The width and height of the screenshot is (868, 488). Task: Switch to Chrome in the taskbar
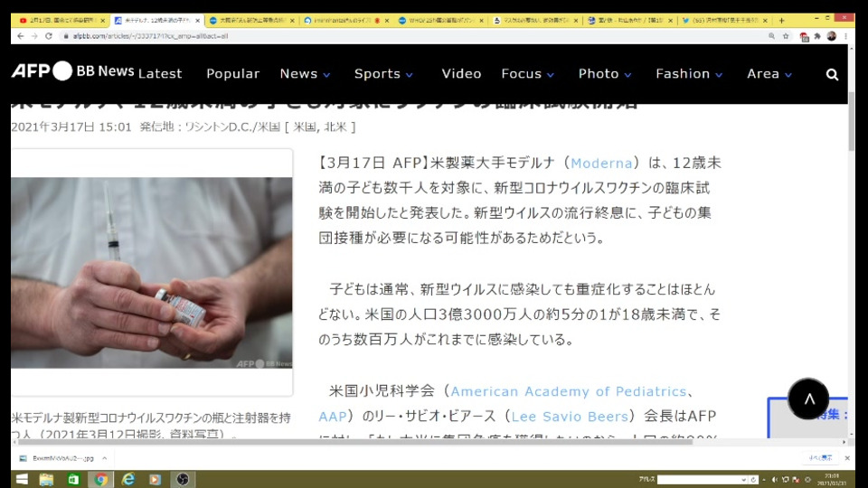[x=100, y=479]
